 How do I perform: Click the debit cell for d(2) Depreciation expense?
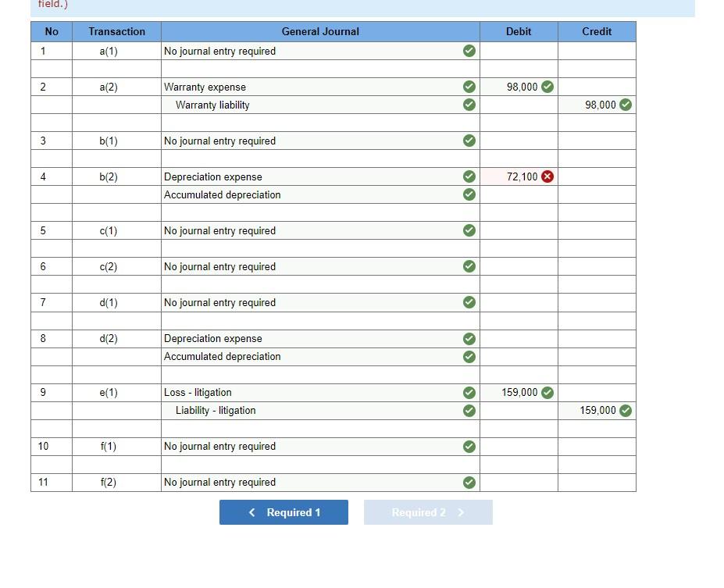(x=519, y=339)
